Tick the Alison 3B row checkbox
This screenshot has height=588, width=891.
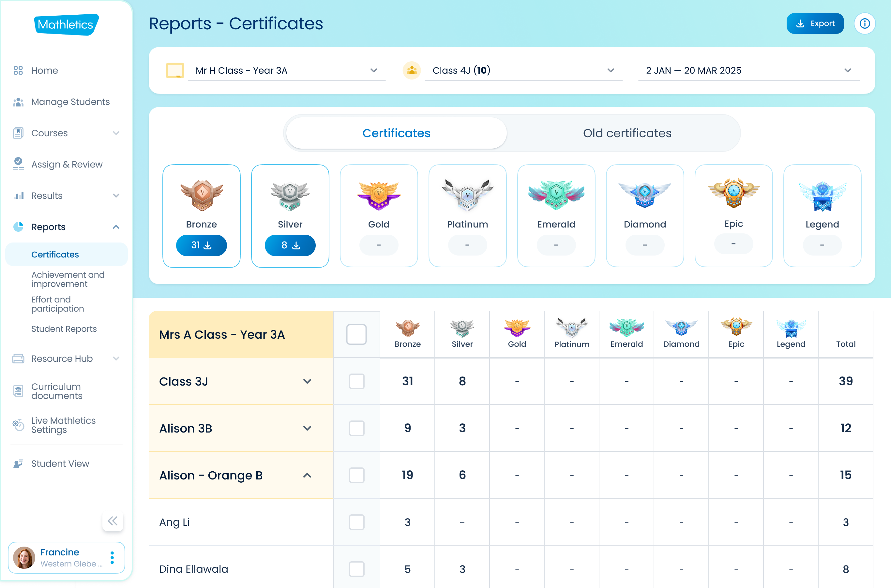tap(356, 428)
